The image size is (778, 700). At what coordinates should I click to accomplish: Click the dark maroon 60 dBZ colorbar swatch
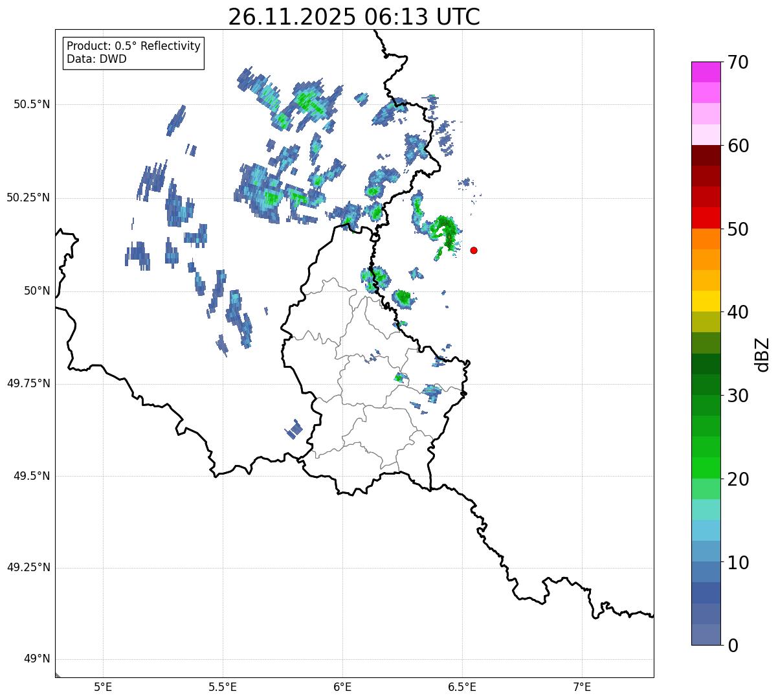(706, 155)
